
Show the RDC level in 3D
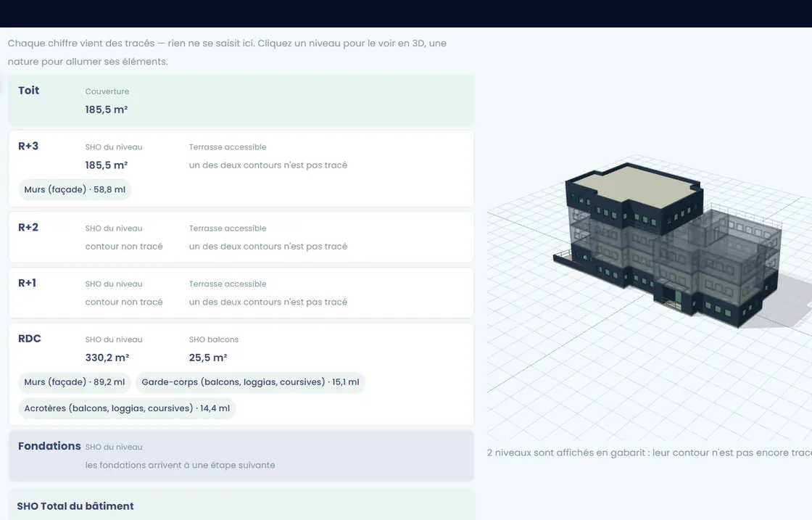(x=241, y=374)
